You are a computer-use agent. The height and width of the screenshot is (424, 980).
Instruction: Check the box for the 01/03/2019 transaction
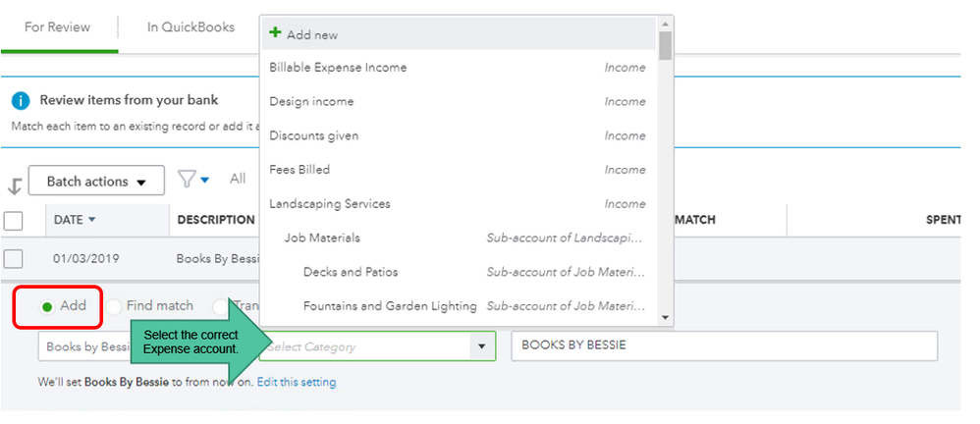14,259
